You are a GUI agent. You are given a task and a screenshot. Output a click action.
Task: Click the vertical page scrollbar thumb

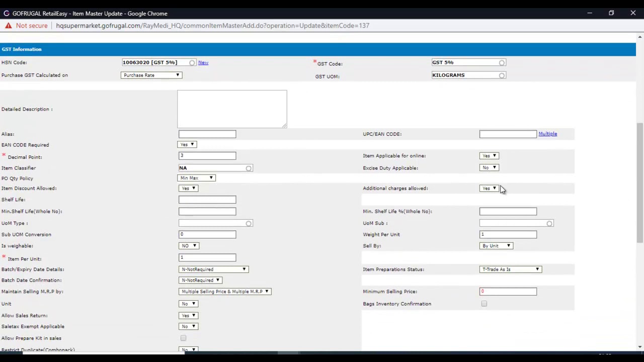[640, 182]
